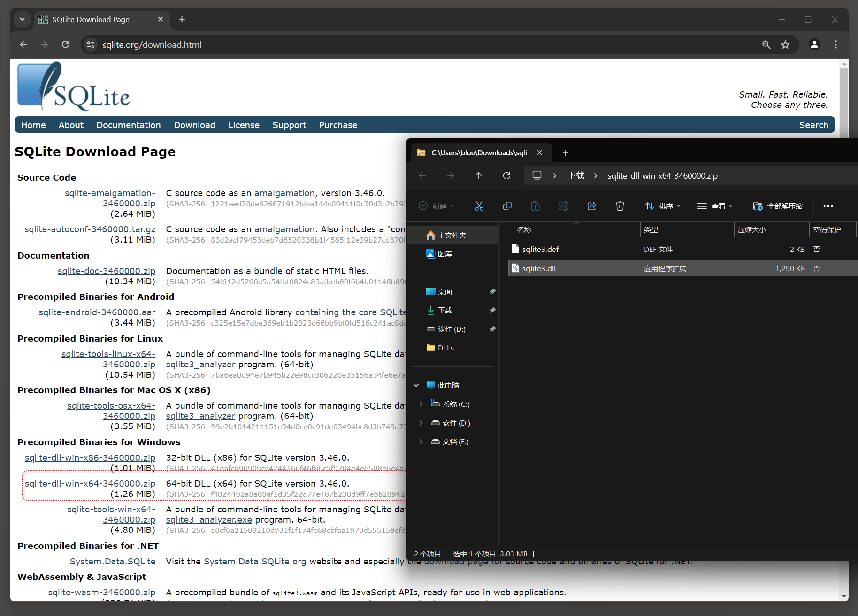Close the Explorer tab for Downloads\sqli
The width and height of the screenshot is (858, 616).
(x=539, y=152)
